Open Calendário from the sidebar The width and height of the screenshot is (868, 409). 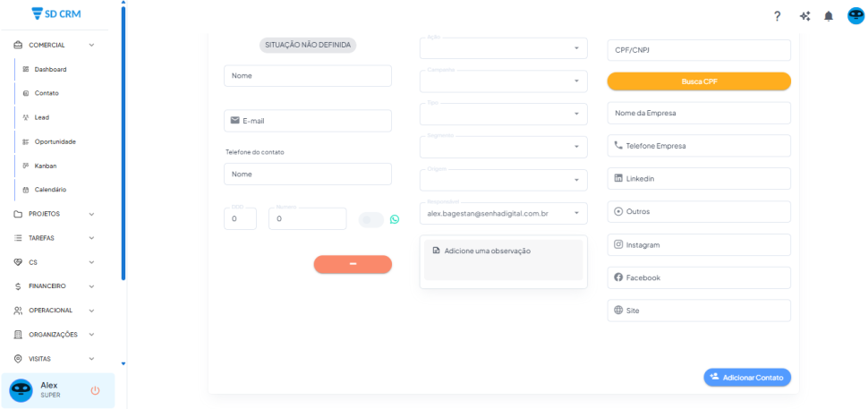tap(50, 190)
